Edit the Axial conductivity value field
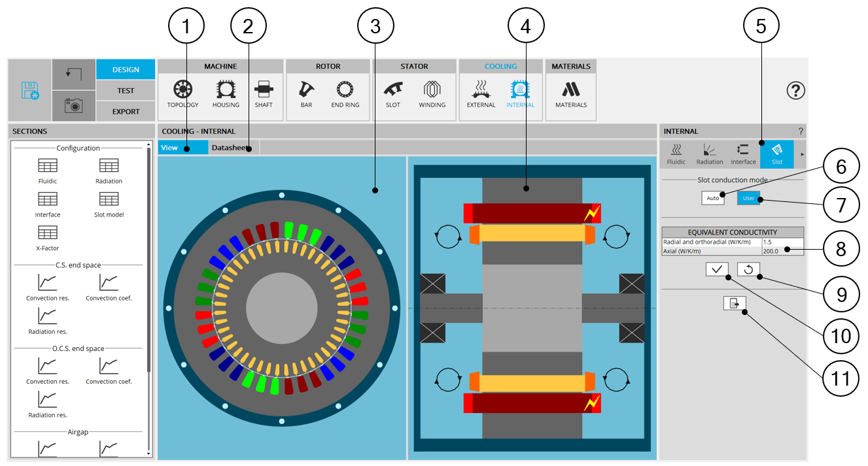 click(x=782, y=250)
